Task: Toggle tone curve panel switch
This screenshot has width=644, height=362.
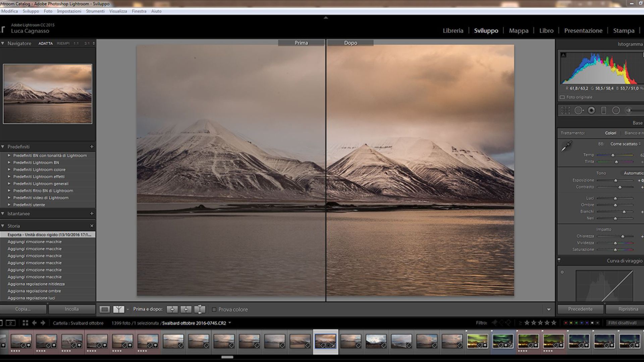Action: [559, 260]
